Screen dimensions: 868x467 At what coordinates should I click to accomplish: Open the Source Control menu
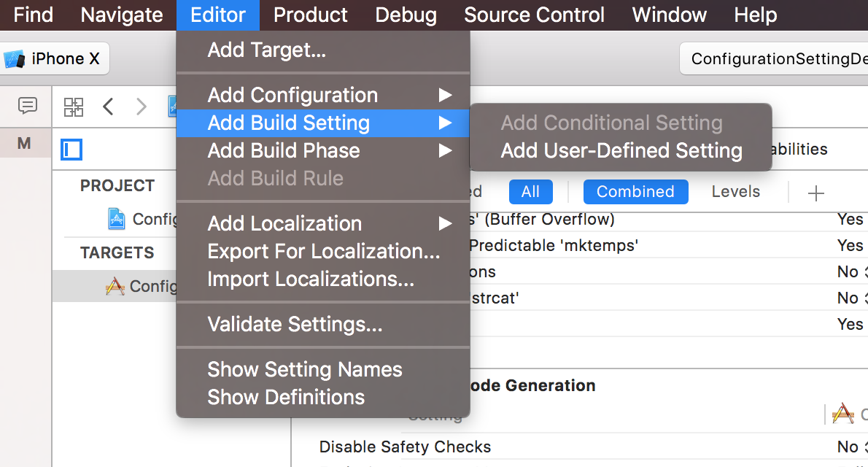click(x=534, y=15)
